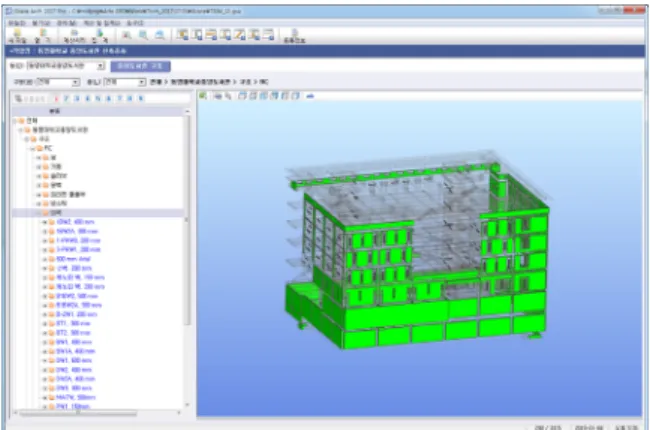This screenshot has height=430, width=650.
Task: Click level button 7 above the tree
Action: [x=119, y=99]
